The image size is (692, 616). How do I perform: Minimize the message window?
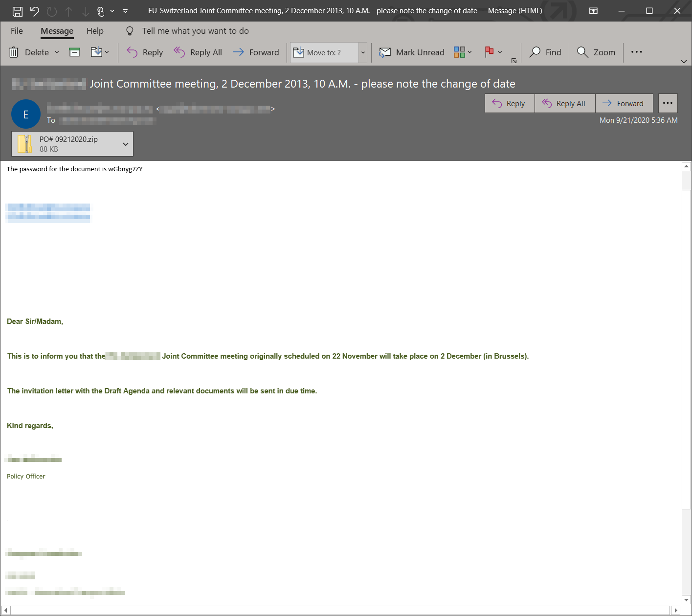coord(622,11)
